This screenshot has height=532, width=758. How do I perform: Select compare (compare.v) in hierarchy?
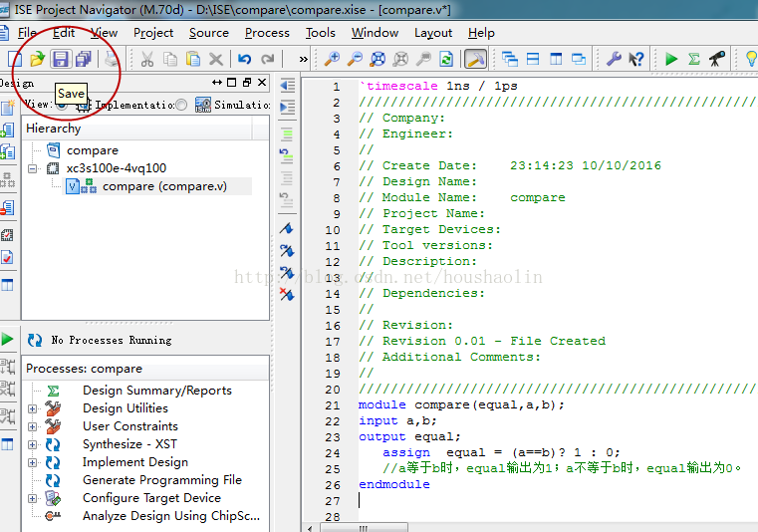coord(164,186)
